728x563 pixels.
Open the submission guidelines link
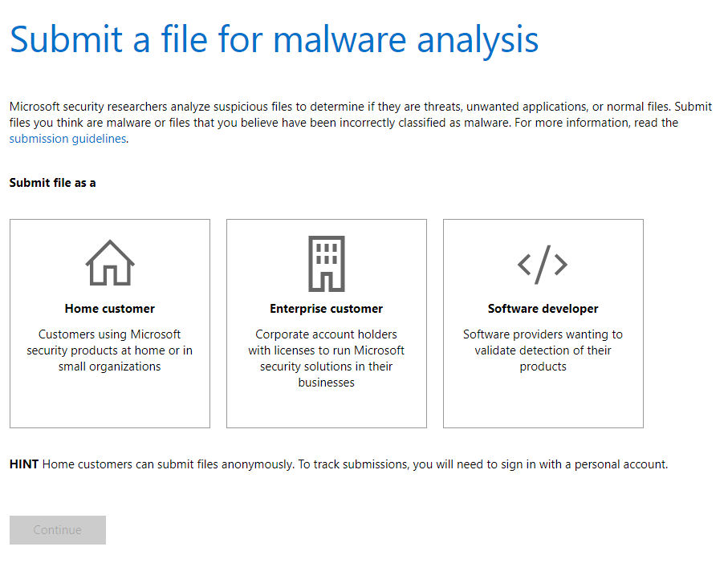pyautogui.click(x=67, y=138)
